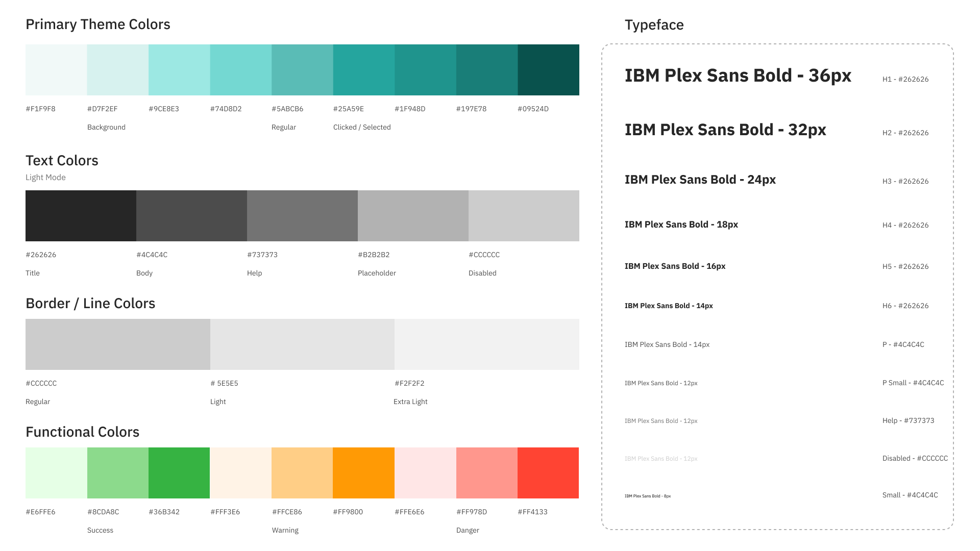Pick the #1F948D teal swatch
Image resolution: width=980 pixels, height=551 pixels.
(425, 70)
